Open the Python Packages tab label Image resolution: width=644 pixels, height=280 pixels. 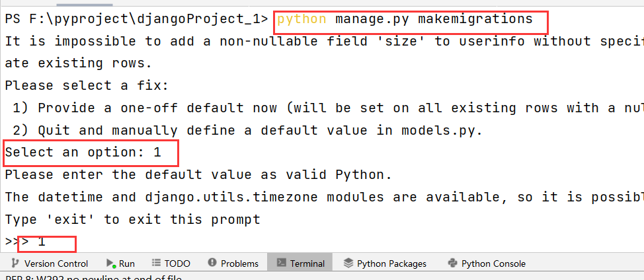pyautogui.click(x=391, y=263)
